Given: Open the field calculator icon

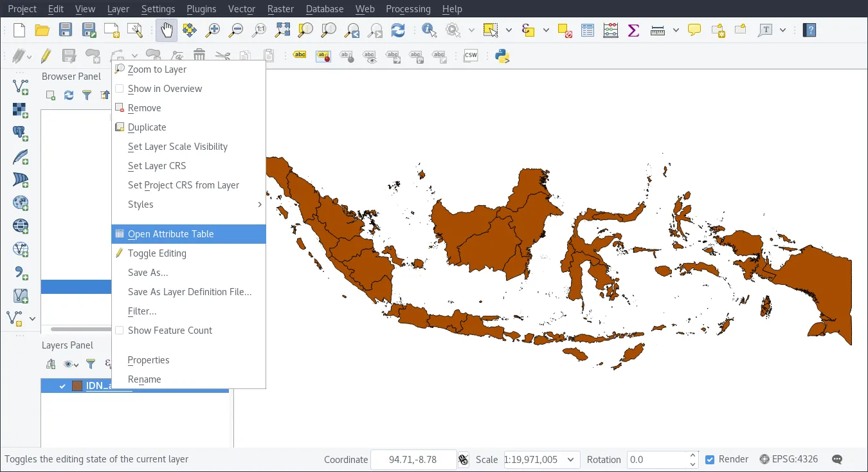Looking at the screenshot, I should point(610,30).
